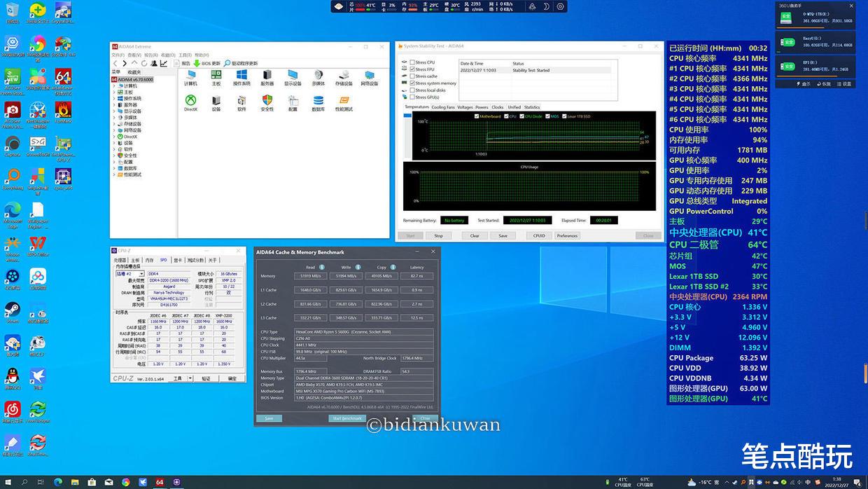
Task: Expand the 存储设备 tree node
Action: coord(115,123)
